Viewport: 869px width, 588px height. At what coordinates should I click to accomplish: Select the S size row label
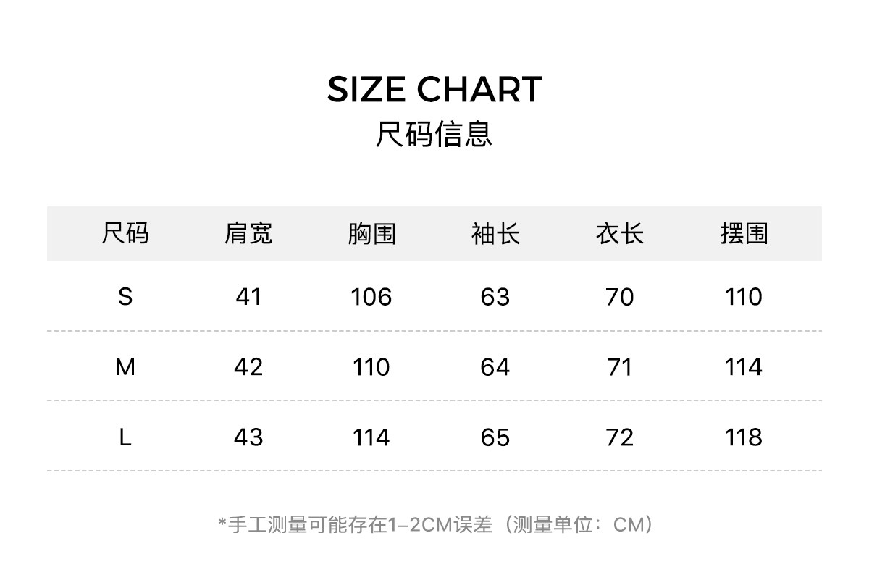coord(125,297)
